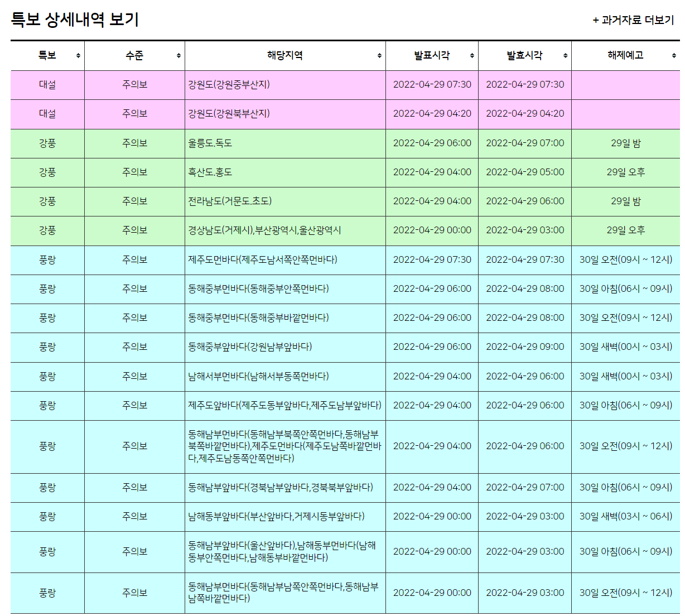The image size is (685, 616).
Task: Select the 경상남도(거제시),부산광역시,울산광역시 cell
Action: click(285, 230)
